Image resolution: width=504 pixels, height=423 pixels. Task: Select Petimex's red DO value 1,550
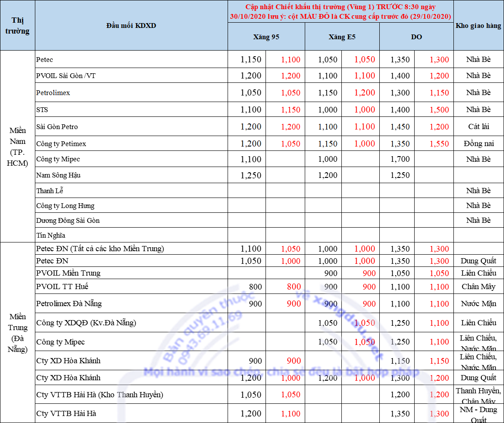click(x=434, y=143)
